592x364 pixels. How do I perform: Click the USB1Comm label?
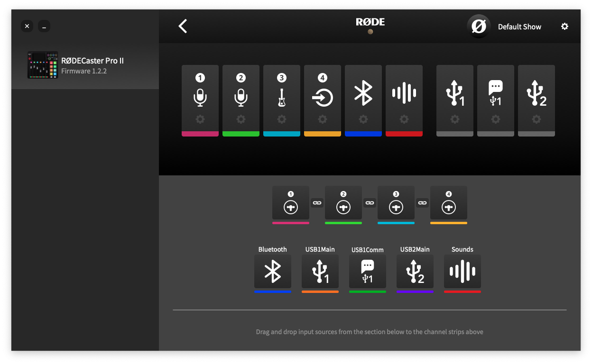(368, 250)
